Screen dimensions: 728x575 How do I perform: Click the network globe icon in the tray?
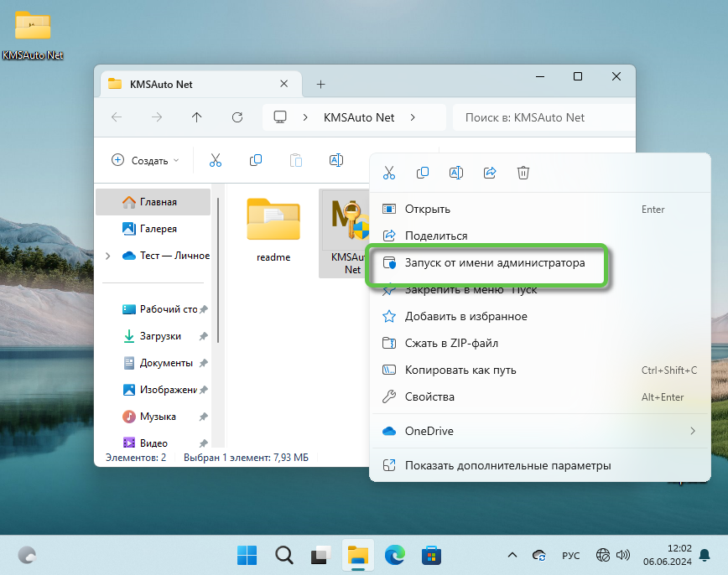tap(603, 555)
